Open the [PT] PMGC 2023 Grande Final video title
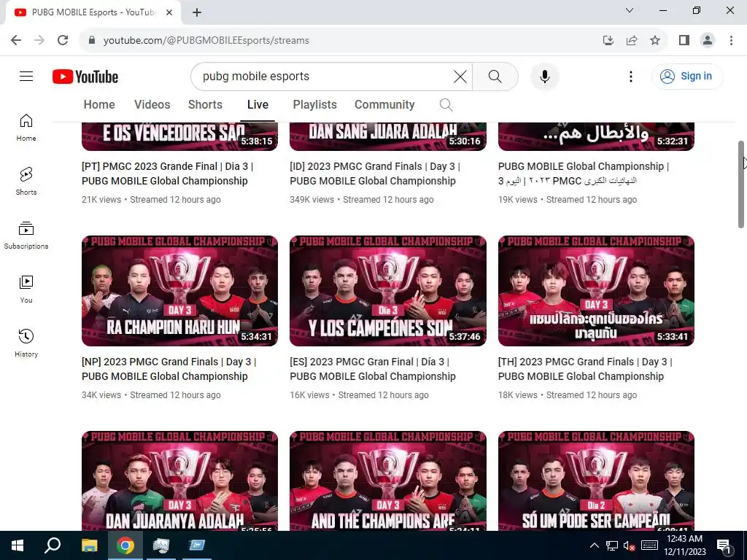Screen dimensions: 747x560 (x=167, y=174)
